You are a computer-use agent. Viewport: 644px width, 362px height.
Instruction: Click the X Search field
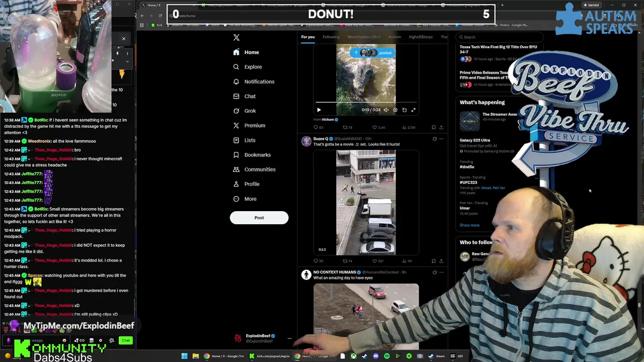pyautogui.click(x=500, y=37)
